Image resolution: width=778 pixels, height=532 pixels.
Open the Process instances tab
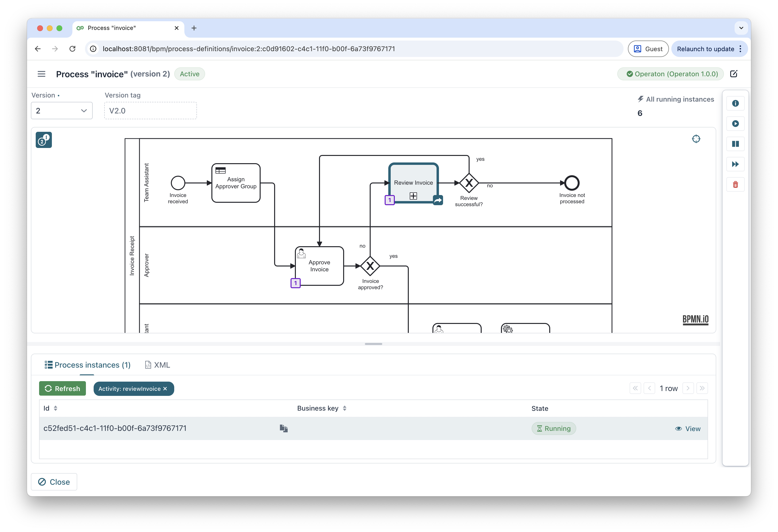[88, 365]
